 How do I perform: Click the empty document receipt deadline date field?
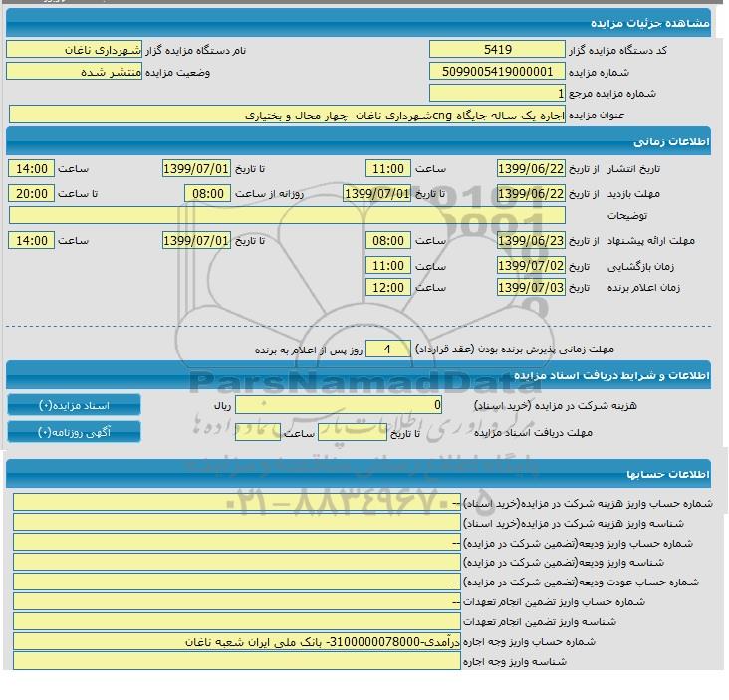coord(353,432)
